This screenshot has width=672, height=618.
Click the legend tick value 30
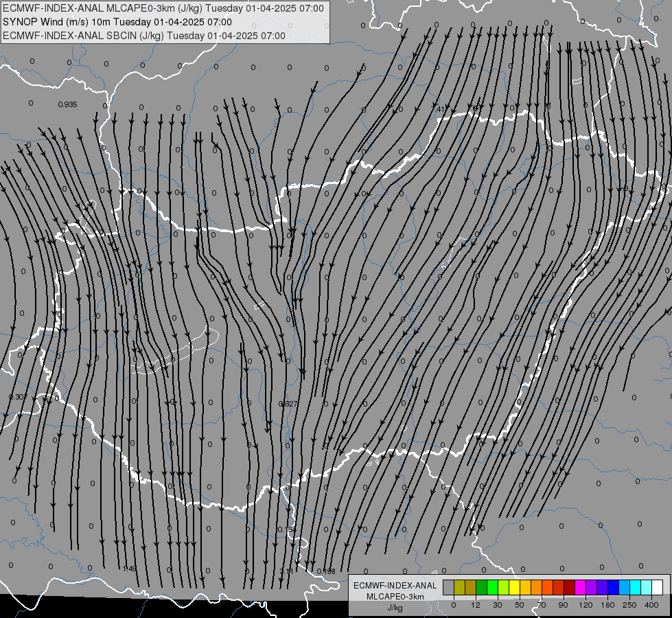[498, 605]
